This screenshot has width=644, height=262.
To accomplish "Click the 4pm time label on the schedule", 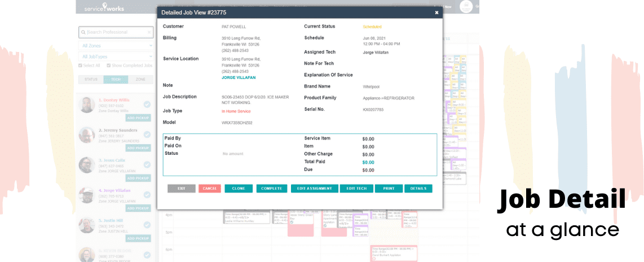I will point(169,215).
